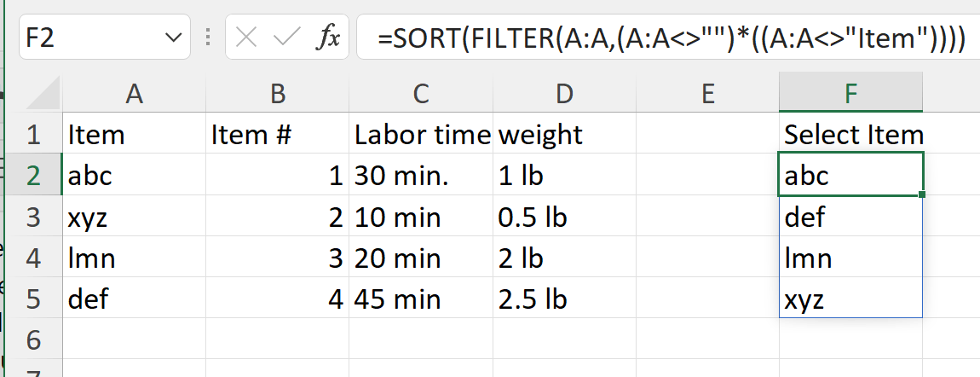Screen dimensions: 980x377
Task: Select column F header
Action: [x=850, y=94]
